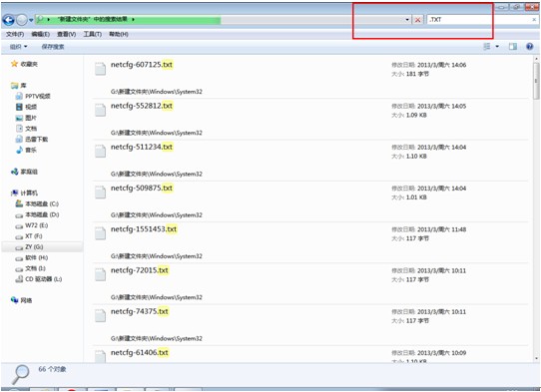541x392 pixels.
Task: Open the 编辑(E) menu
Action: click(40, 34)
